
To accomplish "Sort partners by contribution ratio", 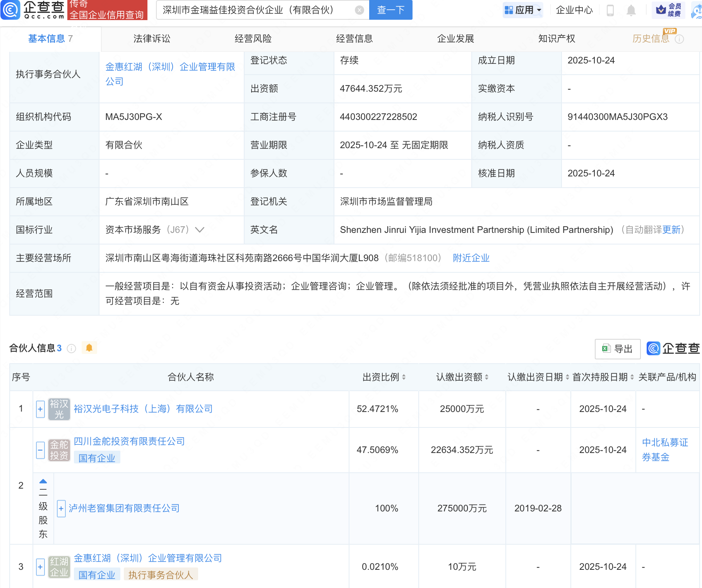I will [404, 377].
